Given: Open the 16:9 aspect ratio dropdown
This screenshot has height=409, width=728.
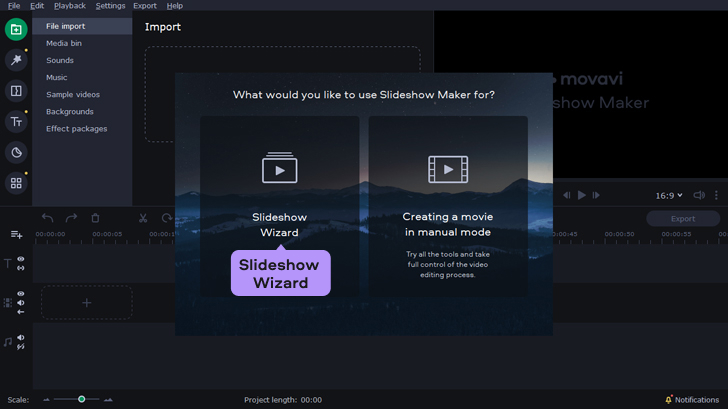Looking at the screenshot, I should point(669,196).
